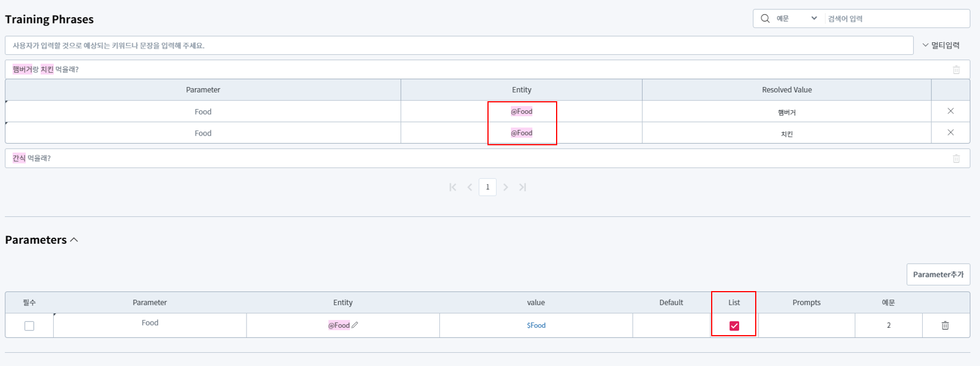Click the Parameter추가 button
Viewport: 980px width, 366px height.
coord(938,274)
